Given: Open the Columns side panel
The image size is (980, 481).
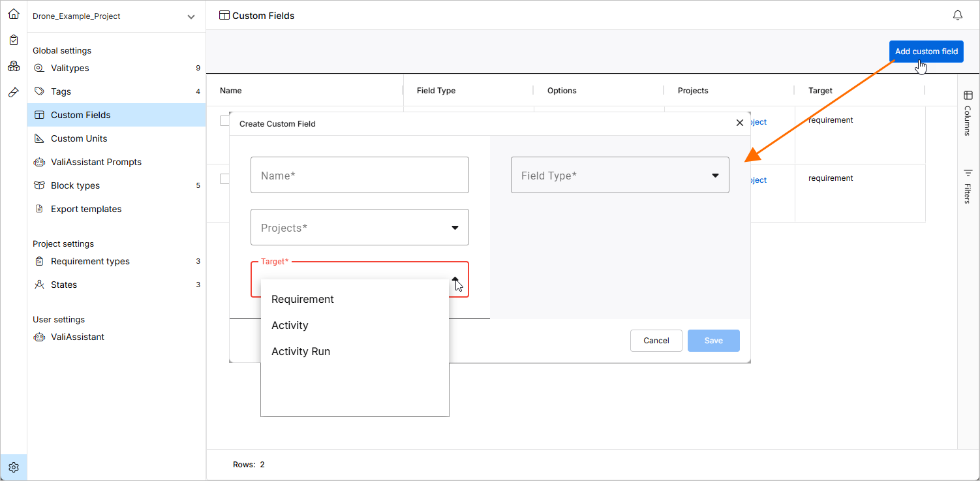Looking at the screenshot, I should point(968,112).
